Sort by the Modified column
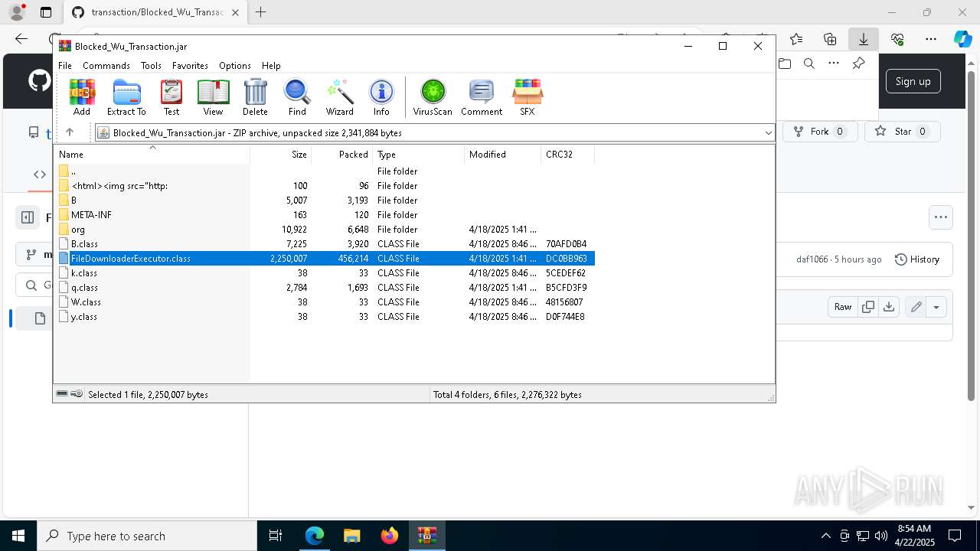This screenshot has width=980, height=551. (x=502, y=155)
